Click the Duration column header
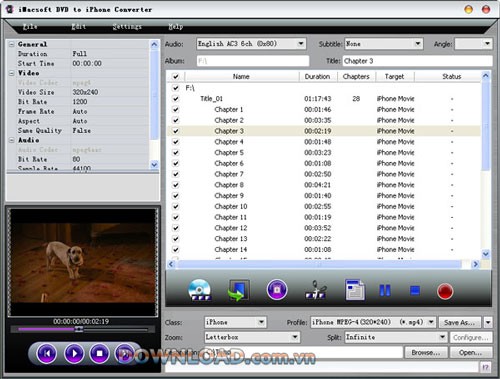This screenshot has height=379, width=500. pyautogui.click(x=317, y=77)
